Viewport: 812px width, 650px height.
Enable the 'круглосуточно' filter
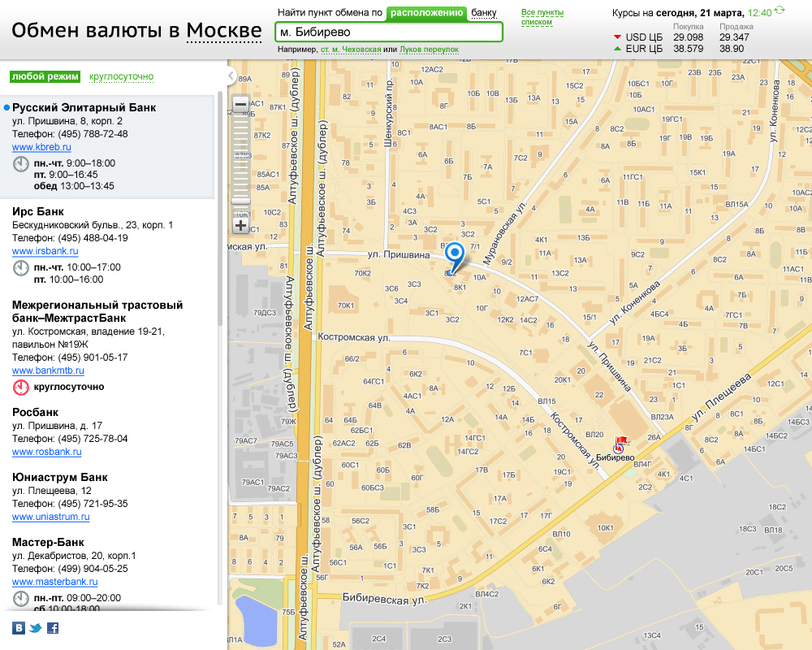(x=121, y=77)
